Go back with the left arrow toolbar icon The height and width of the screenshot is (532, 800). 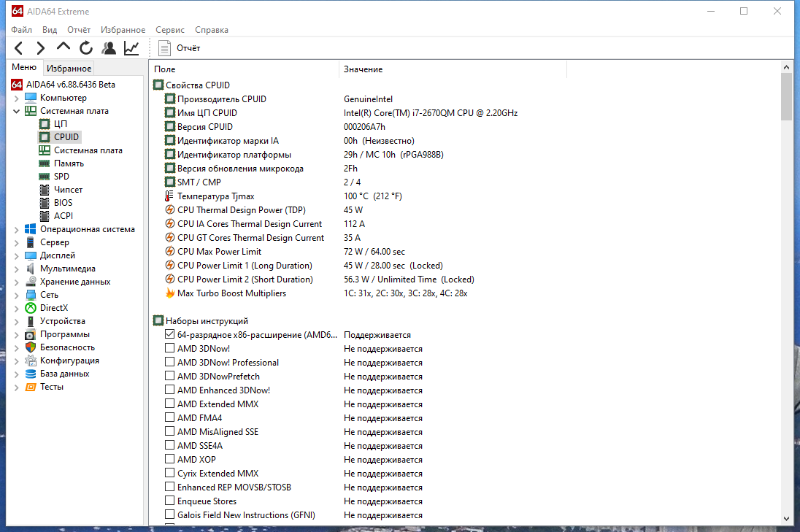coord(19,48)
